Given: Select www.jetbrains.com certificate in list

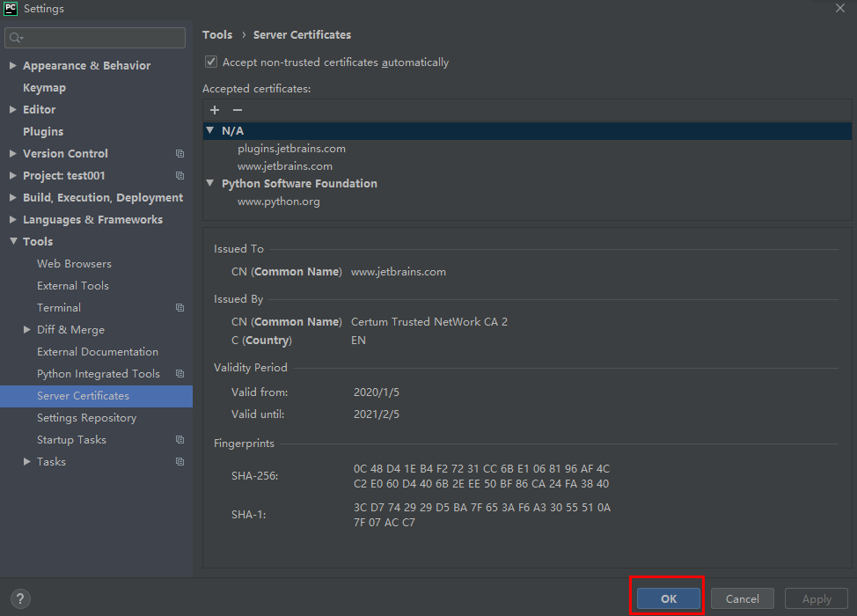Looking at the screenshot, I should click(285, 166).
